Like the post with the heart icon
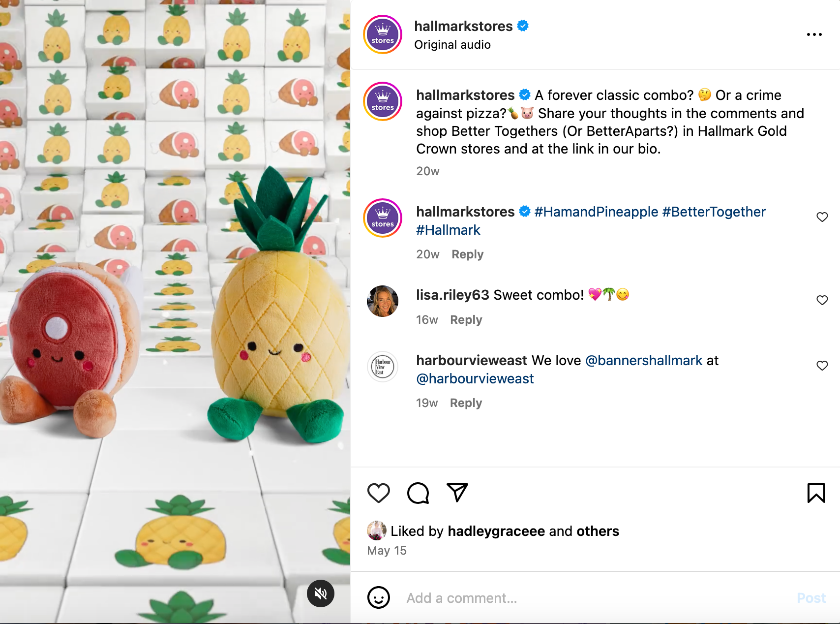840x624 pixels. tap(378, 493)
